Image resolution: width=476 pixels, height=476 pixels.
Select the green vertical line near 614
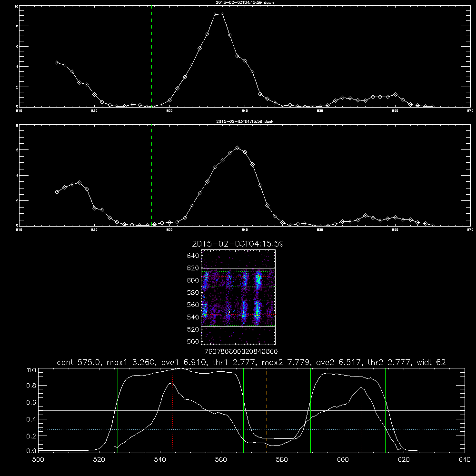(x=385, y=410)
